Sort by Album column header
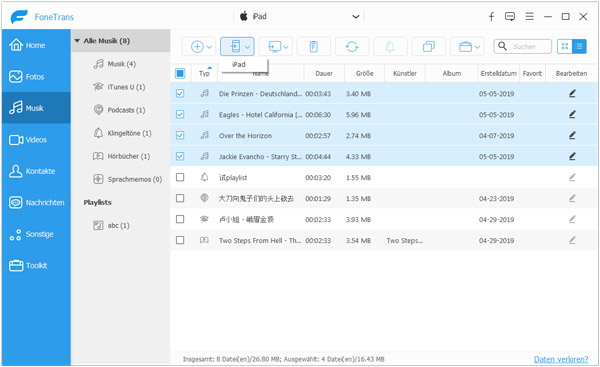Screen dimensions: 600x367 click(452, 73)
